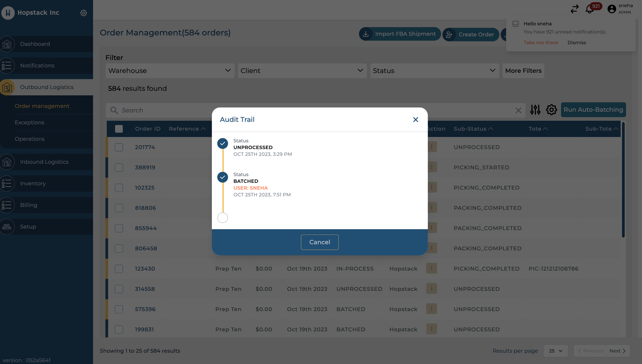Click the sneha user avatar icon
The width and height of the screenshot is (642, 364).
pos(611,9)
